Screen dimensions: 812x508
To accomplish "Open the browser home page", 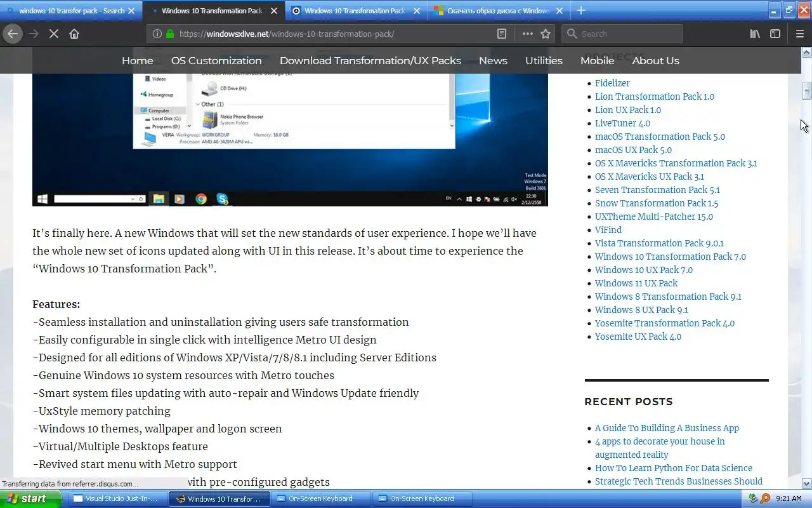I will tap(74, 34).
